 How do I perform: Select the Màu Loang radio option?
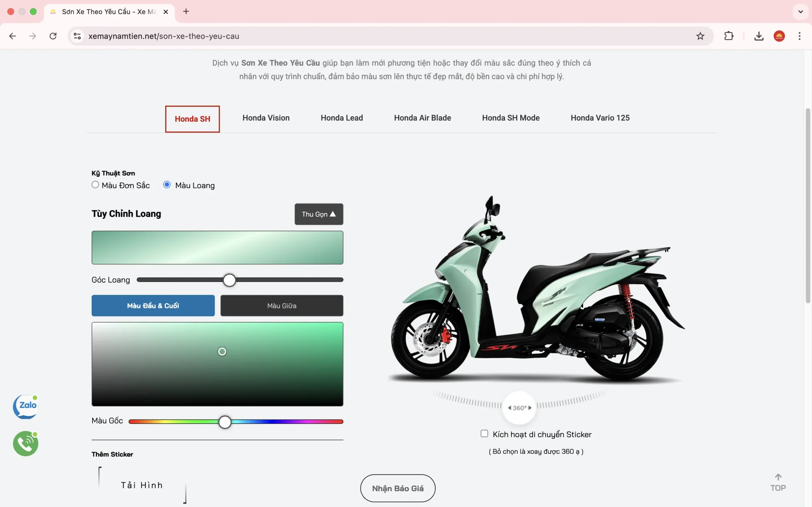tap(167, 185)
